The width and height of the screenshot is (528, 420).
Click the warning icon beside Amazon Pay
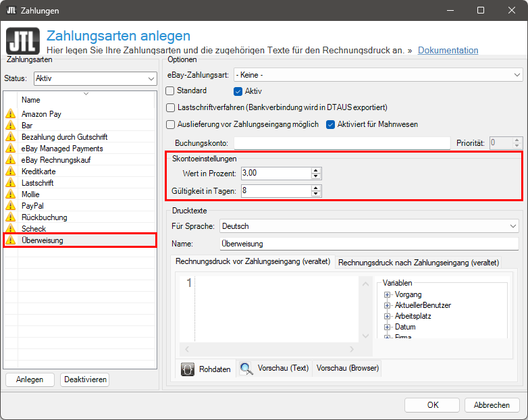[10, 114]
